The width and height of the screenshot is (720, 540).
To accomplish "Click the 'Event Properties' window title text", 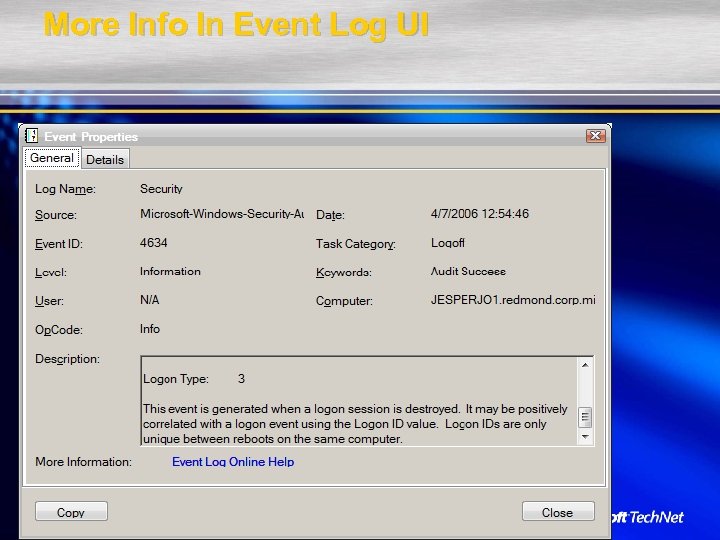I will 91,137.
